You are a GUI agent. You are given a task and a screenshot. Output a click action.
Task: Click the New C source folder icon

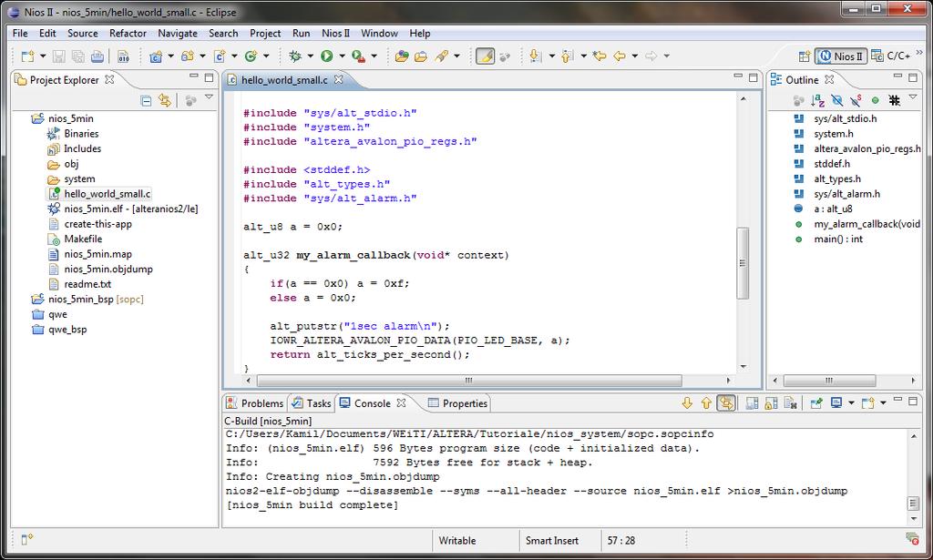[x=188, y=56]
